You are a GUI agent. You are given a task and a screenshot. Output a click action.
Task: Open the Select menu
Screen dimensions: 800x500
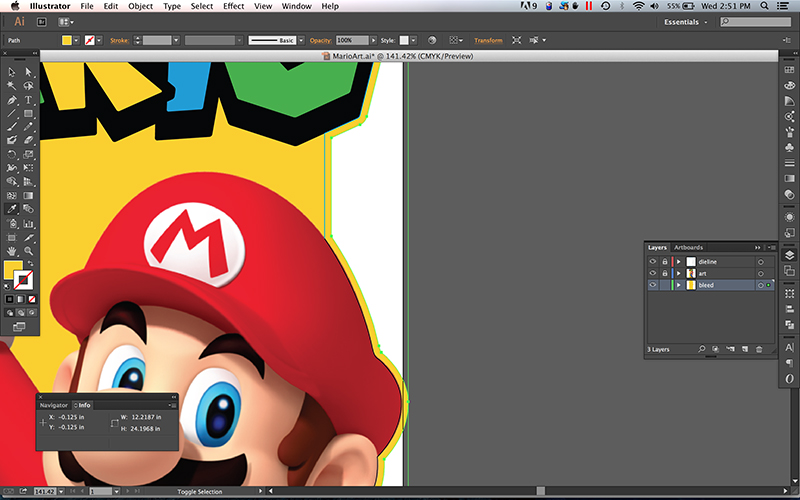click(x=202, y=6)
